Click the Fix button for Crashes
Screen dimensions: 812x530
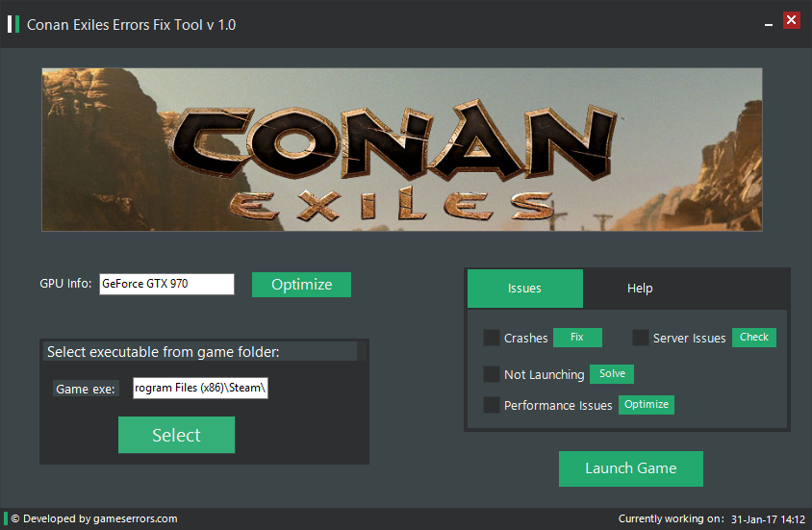[577, 338]
